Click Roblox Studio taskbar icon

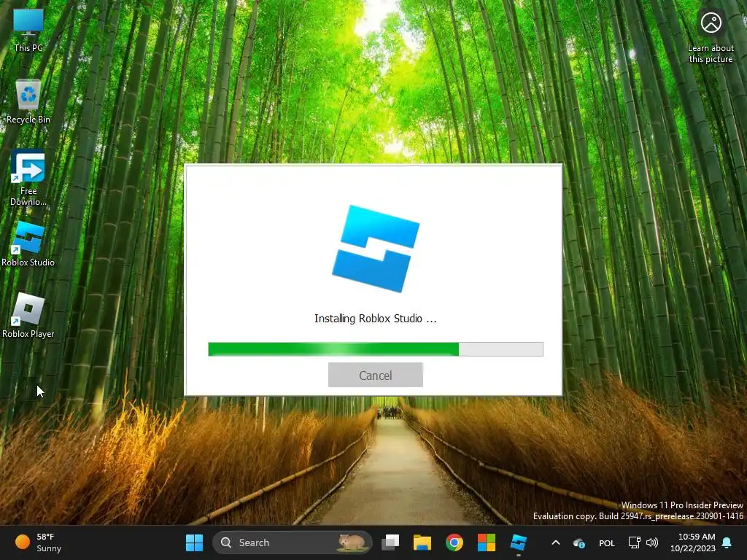coord(519,542)
